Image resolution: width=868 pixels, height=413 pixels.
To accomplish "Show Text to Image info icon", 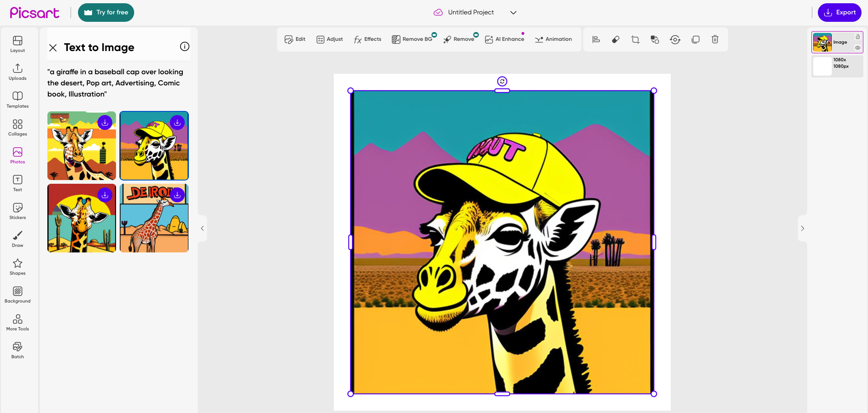I will pyautogui.click(x=185, y=46).
